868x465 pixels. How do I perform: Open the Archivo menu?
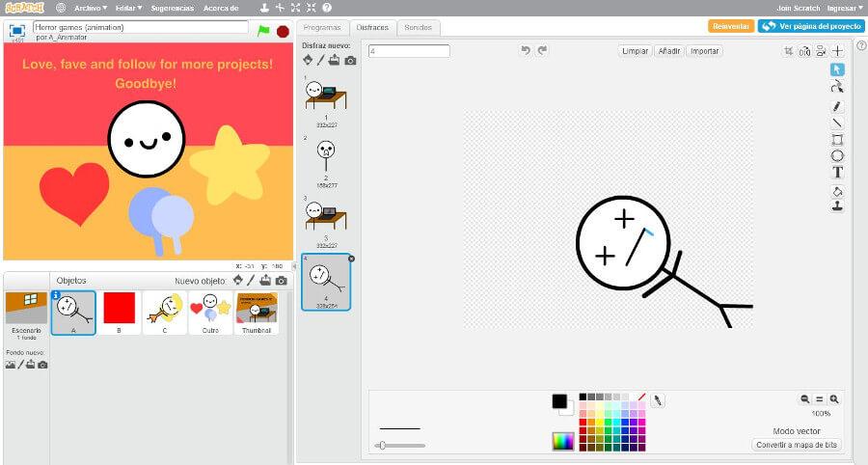click(91, 8)
